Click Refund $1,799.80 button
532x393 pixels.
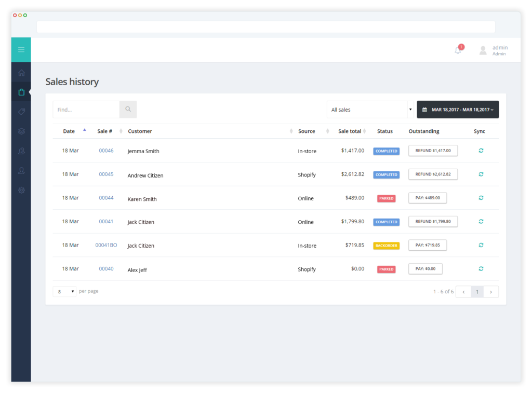433,222
